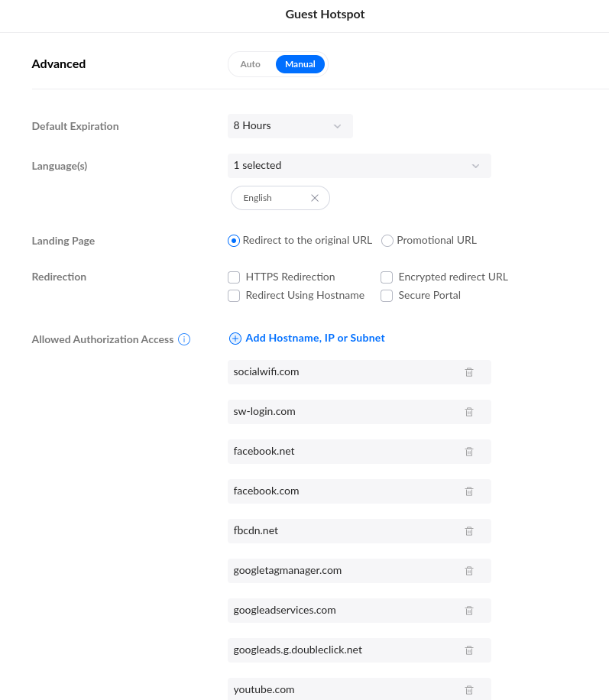Screen dimensions: 609x700
Task: Click the Allowed Authorization Access info icon
Action: pyautogui.click(x=184, y=339)
